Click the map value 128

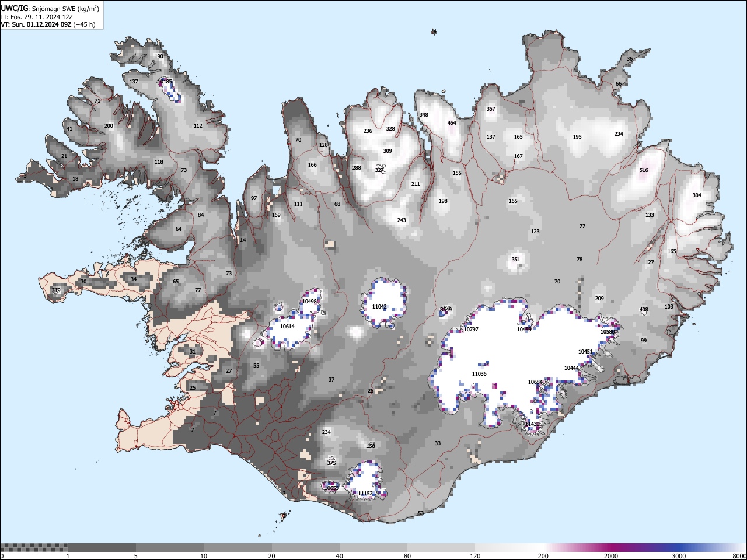[323, 145]
